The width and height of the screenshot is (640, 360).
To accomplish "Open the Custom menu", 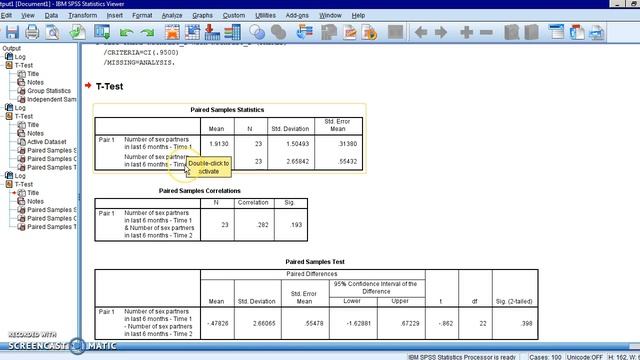I will tap(234, 16).
